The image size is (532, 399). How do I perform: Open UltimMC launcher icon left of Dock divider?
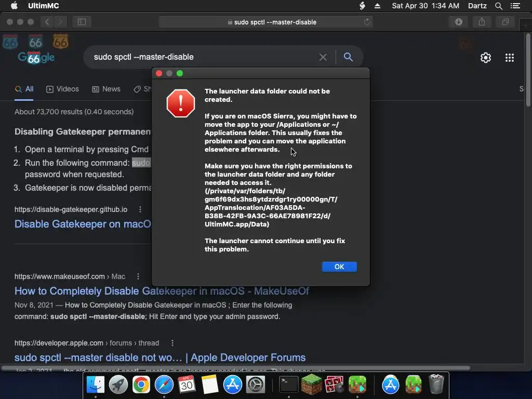[357, 385]
